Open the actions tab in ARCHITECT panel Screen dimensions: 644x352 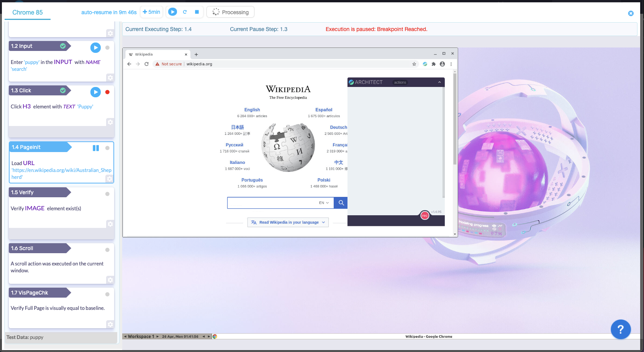[x=400, y=82]
